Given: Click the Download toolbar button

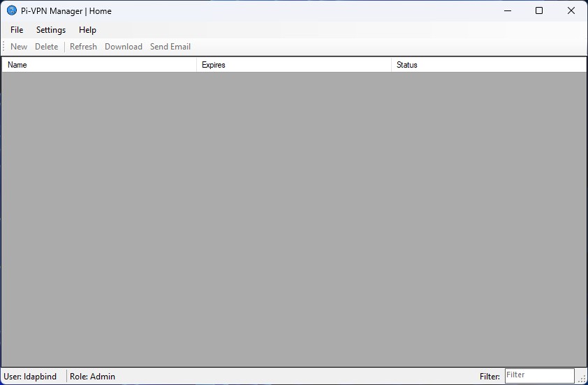Looking at the screenshot, I should click(124, 47).
